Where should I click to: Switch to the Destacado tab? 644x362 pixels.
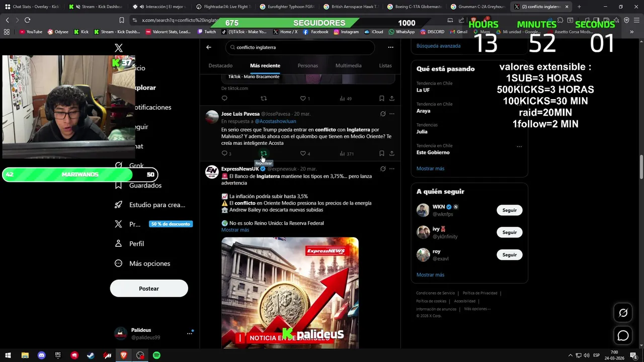(220, 66)
